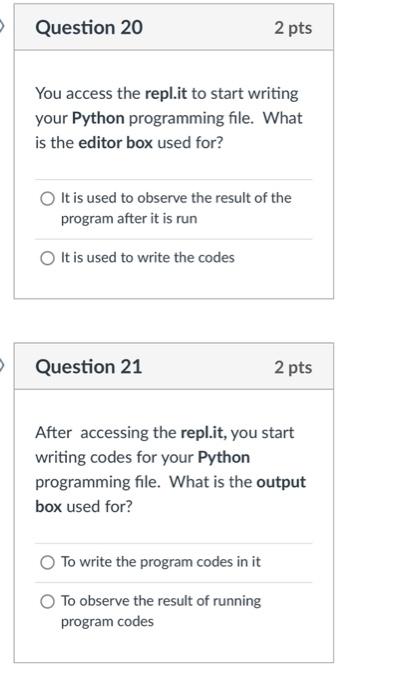Click answer text 'It is used to write the codes'
The image size is (394, 700).
(x=148, y=258)
